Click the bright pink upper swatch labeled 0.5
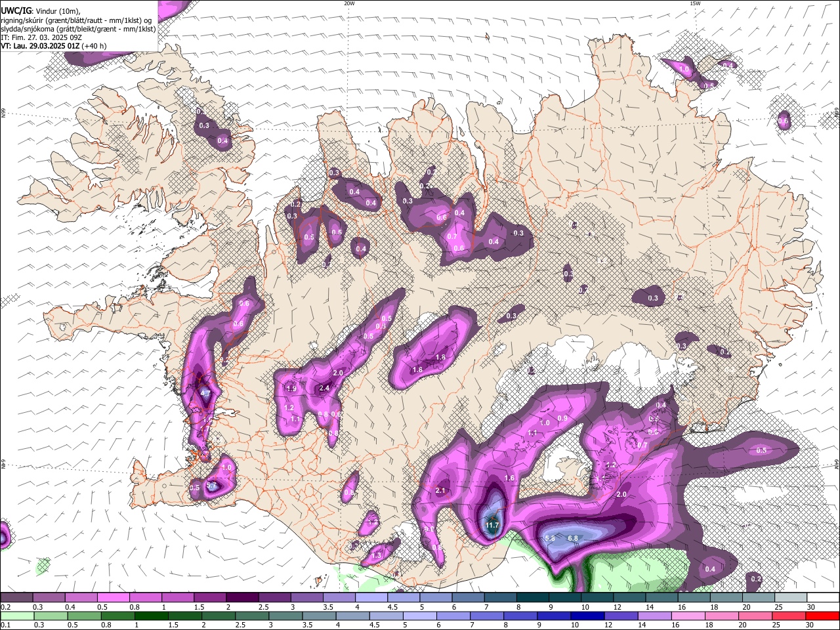The image size is (840, 630). click(113, 597)
